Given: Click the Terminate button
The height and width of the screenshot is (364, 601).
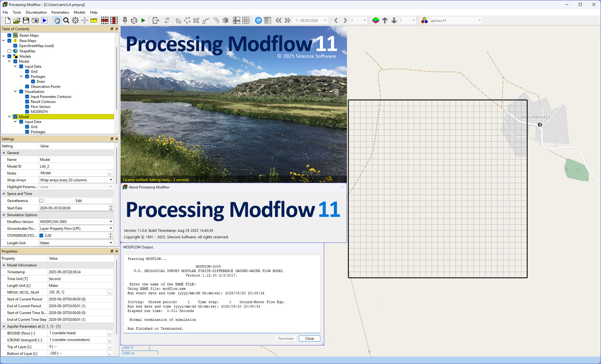Looking at the screenshot, I should coord(285,339).
